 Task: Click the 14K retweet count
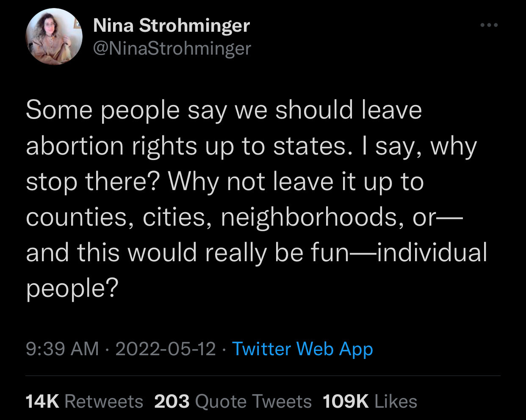point(42,401)
